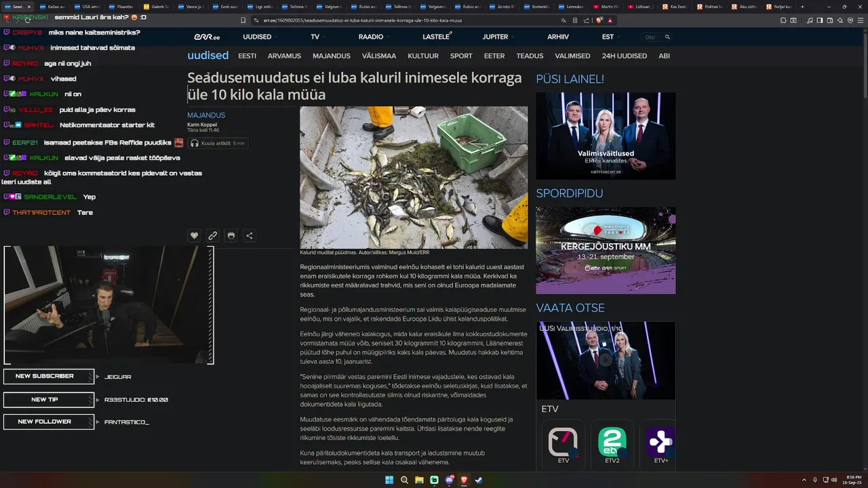Click the site search magnifier icon
This screenshot has height=488, width=868.
point(667,37)
